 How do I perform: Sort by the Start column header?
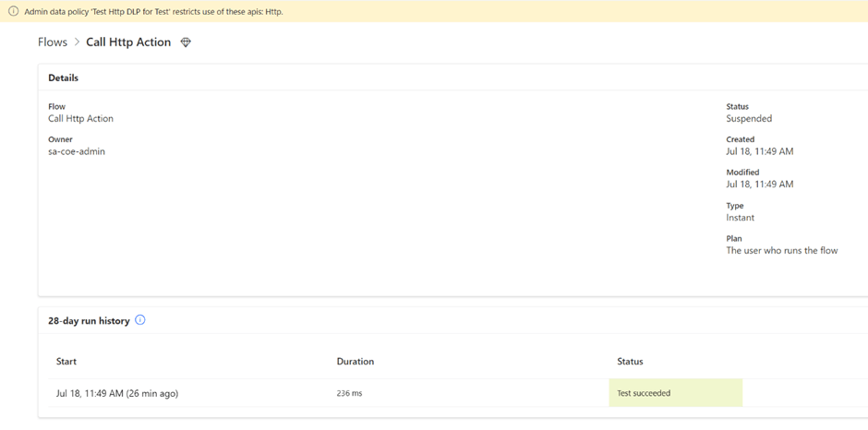pyautogui.click(x=66, y=362)
